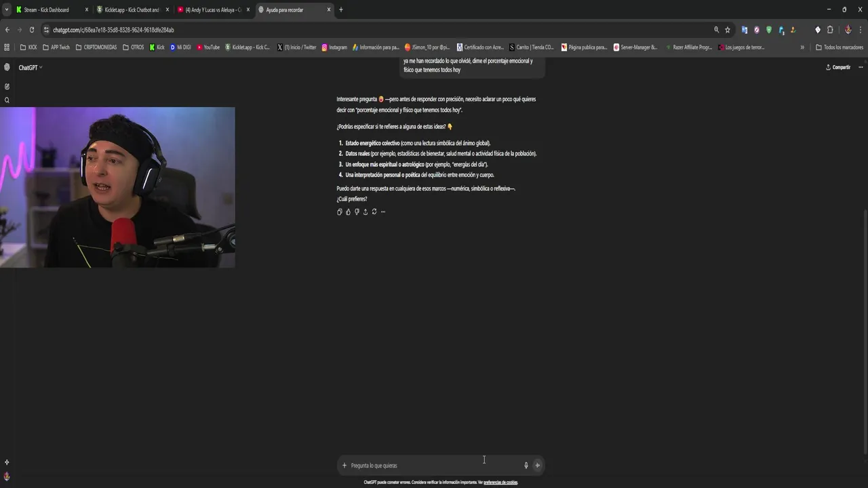
Task: Open a new browser tab
Action: pyautogui.click(x=341, y=9)
